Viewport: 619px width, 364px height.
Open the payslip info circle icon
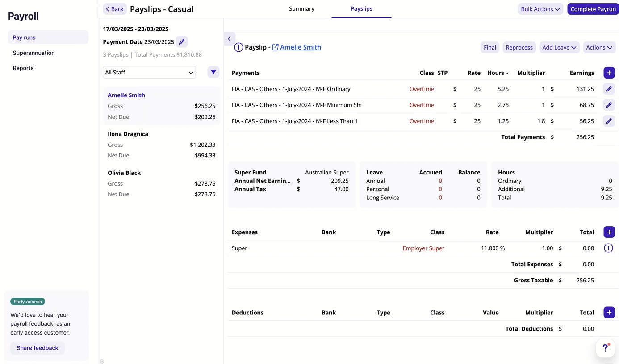(238, 47)
